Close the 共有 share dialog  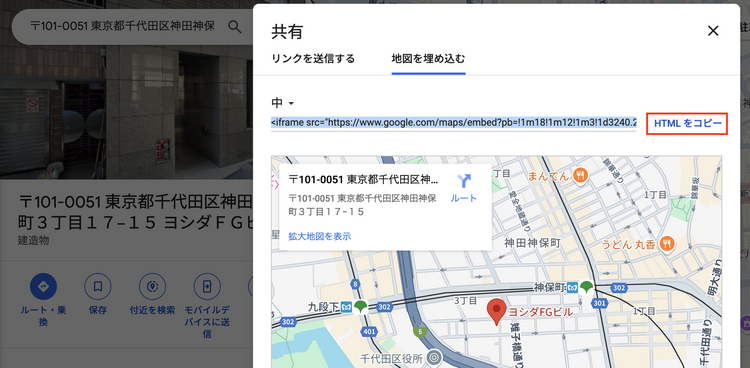tap(713, 31)
